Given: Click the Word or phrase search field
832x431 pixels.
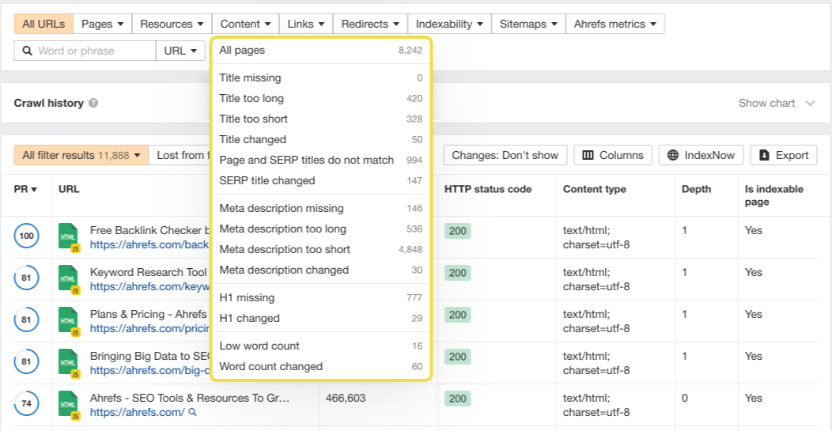Looking at the screenshot, I should point(85,51).
